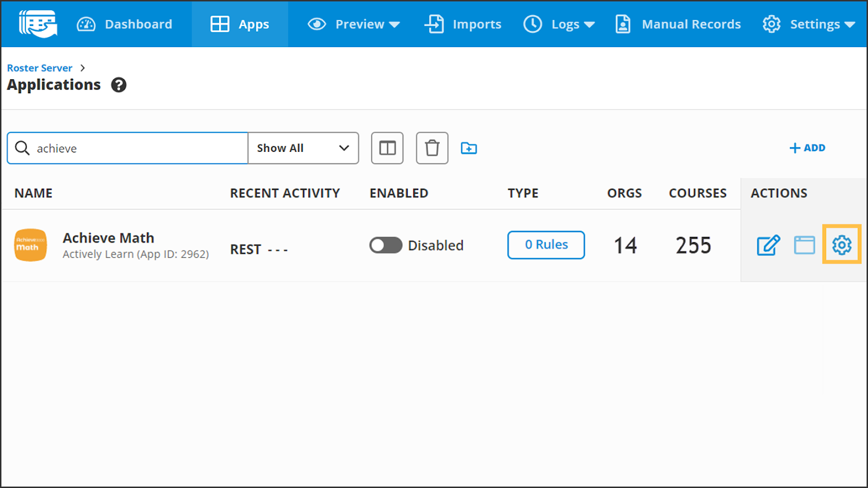Click the Roster Server logo icon
This screenshot has width=868, height=488.
coord(38,24)
